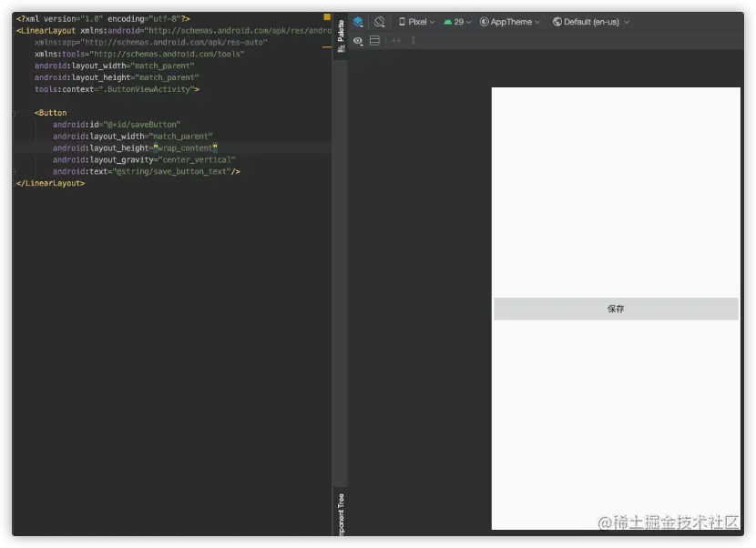
Task: Click the Button layout_width match_parent line
Action: tap(132, 137)
